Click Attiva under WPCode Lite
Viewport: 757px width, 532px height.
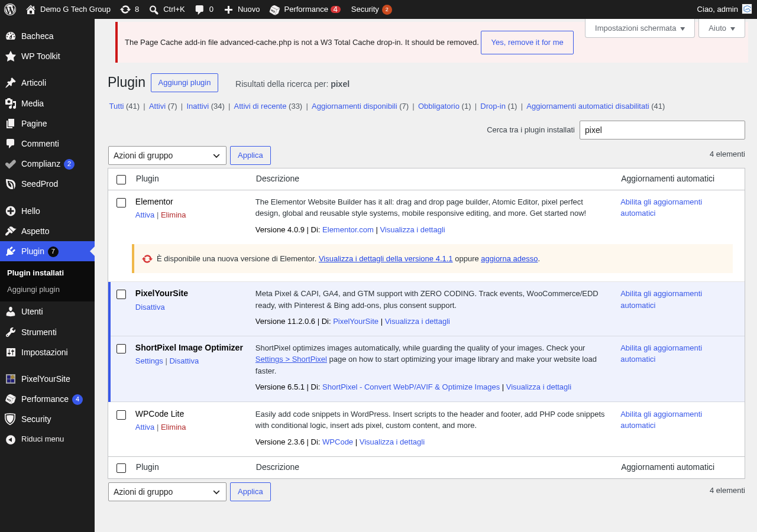pos(145,427)
